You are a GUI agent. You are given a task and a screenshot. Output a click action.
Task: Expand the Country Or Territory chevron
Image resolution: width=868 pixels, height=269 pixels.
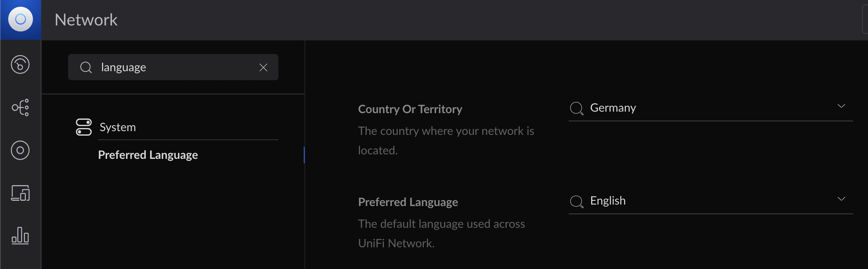point(841,106)
